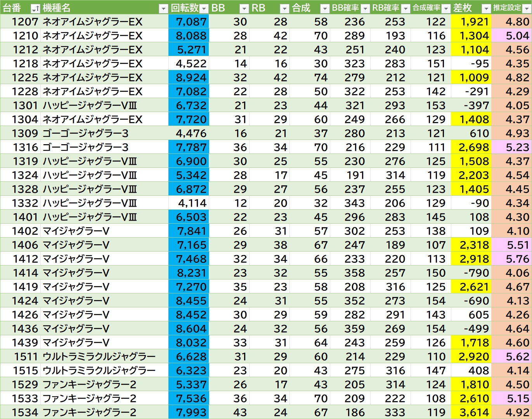This screenshot has width=532, height=419.
Task: Click the 差枚 value -499
Action: (x=471, y=329)
